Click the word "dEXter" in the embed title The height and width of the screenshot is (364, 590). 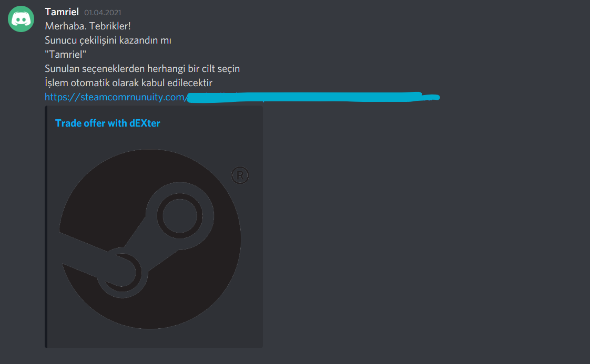click(145, 123)
